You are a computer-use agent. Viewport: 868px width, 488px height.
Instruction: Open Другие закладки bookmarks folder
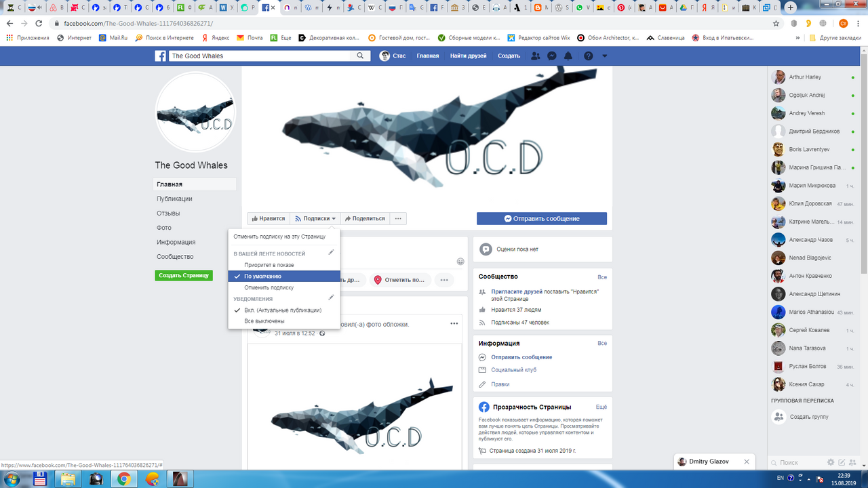pos(835,38)
